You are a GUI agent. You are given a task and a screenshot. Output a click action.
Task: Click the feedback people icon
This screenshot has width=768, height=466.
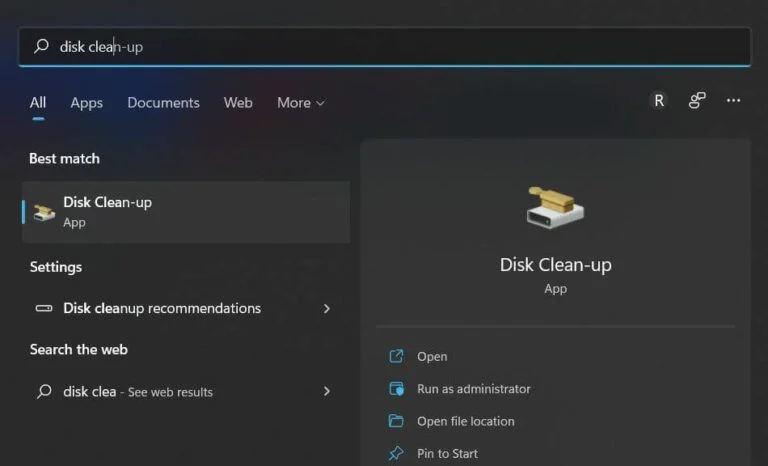697,100
